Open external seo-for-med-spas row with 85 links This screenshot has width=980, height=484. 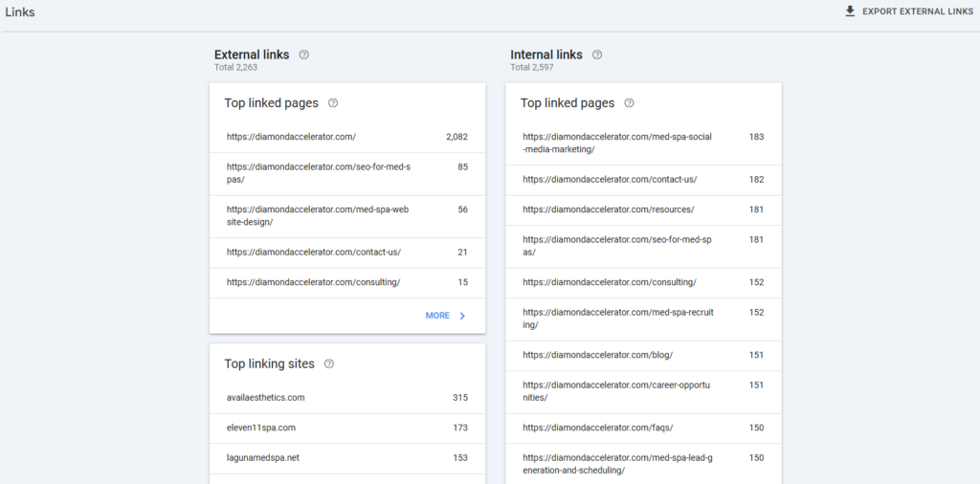pyautogui.click(x=347, y=174)
